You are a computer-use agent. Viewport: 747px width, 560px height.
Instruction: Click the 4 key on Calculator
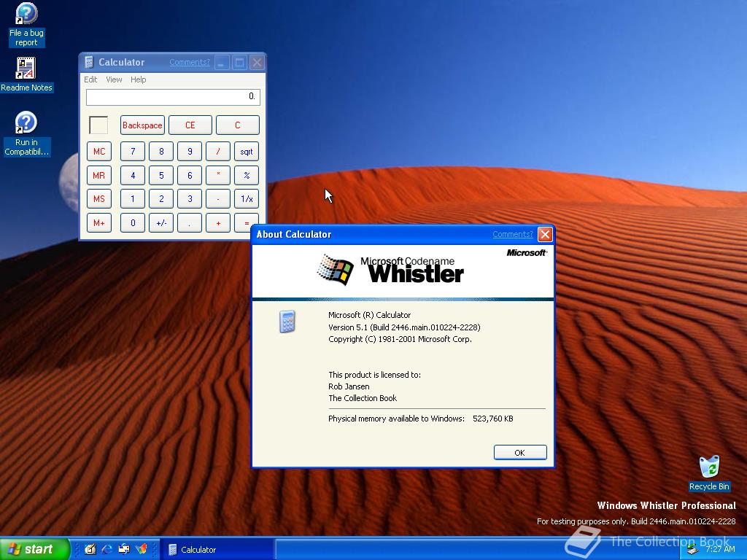(133, 175)
